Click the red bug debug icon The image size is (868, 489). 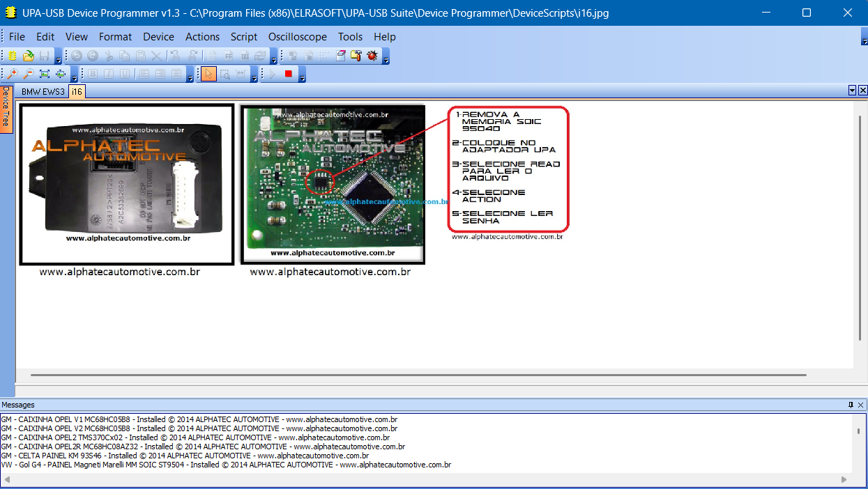click(372, 56)
